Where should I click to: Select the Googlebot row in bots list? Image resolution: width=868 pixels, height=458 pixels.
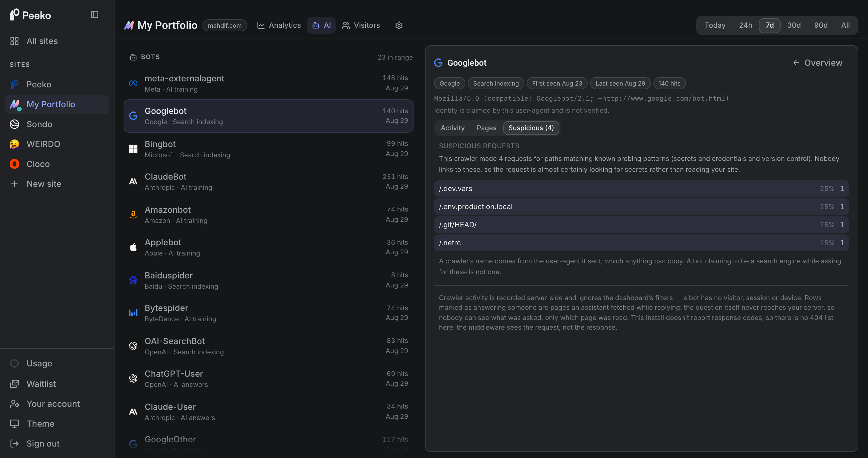(x=268, y=116)
